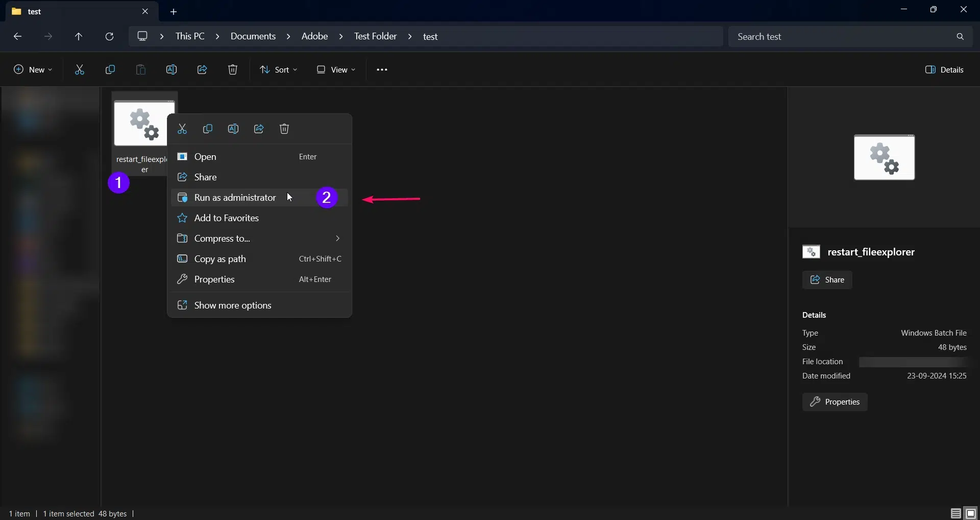Open a new tab with plus button

(x=174, y=11)
